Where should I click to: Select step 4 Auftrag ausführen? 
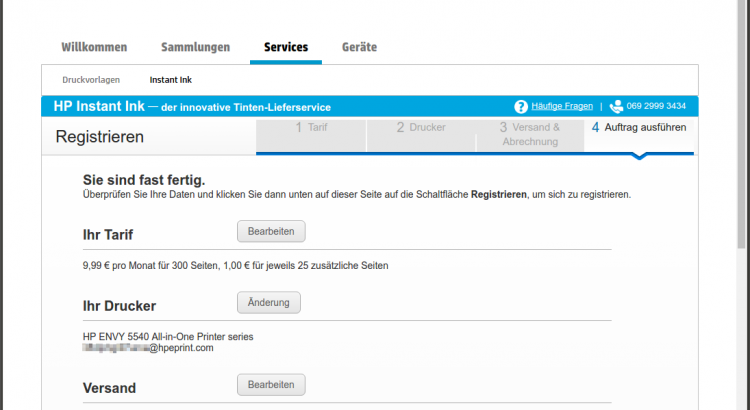pos(639,135)
